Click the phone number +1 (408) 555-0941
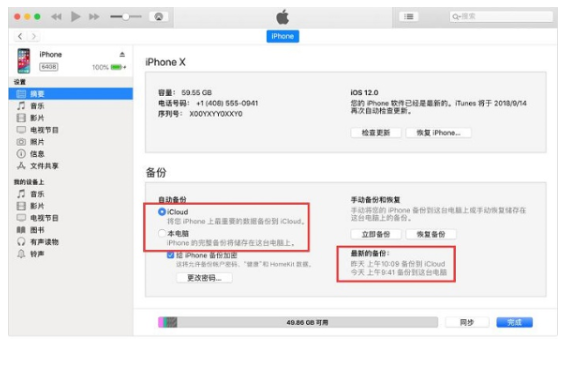 pyautogui.click(x=227, y=103)
